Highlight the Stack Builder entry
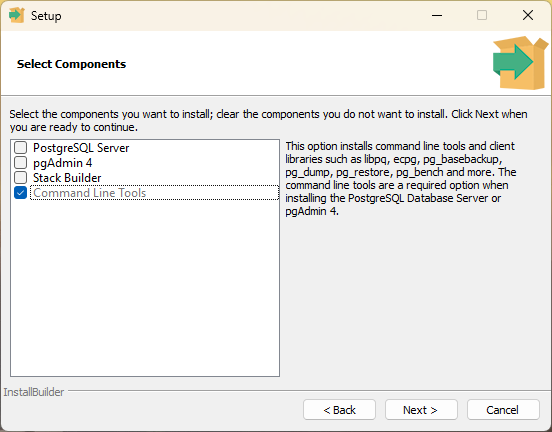552x432 pixels. (x=67, y=178)
